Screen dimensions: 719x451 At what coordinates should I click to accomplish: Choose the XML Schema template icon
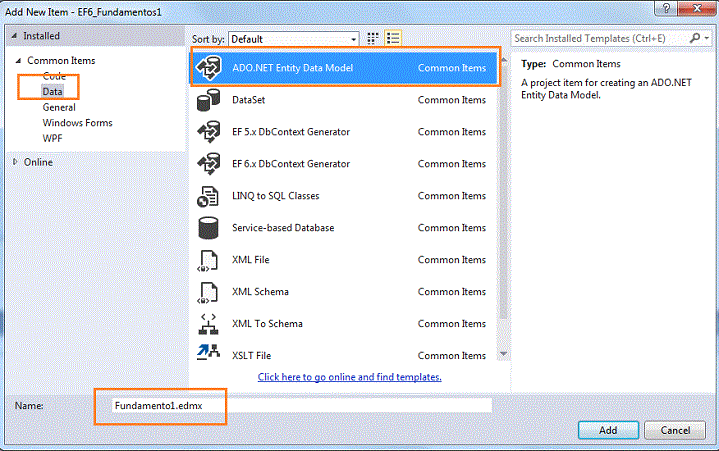point(208,292)
